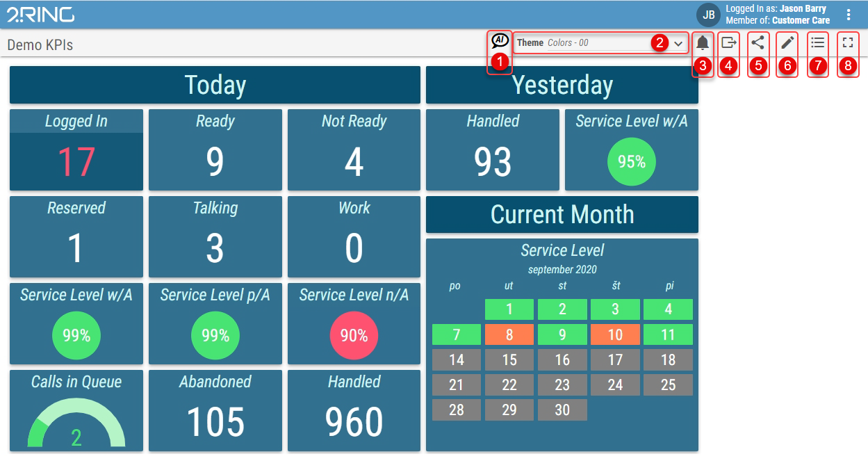Screen dimensions: 868x461
Task: Click the export/sign-out arrow icon
Action: pos(728,43)
